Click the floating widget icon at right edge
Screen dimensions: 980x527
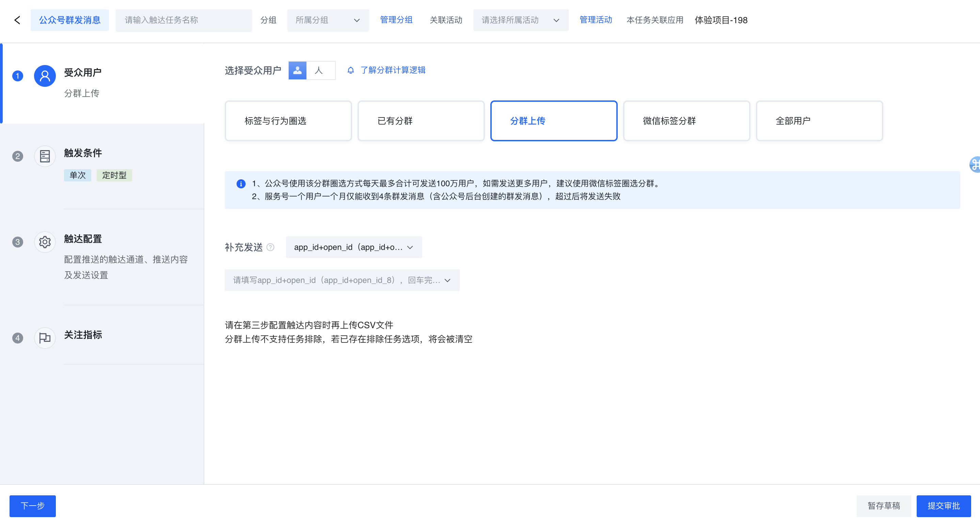(x=975, y=164)
